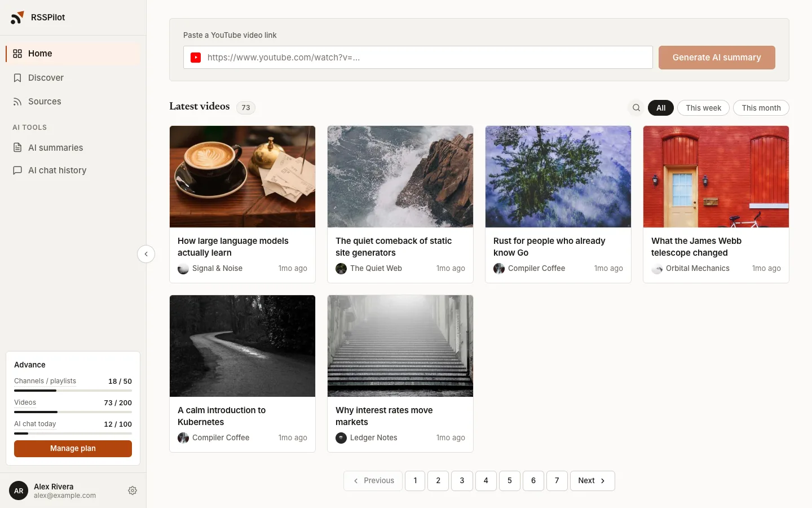Image resolution: width=812 pixels, height=508 pixels.
Task: Open 'How large language models actually learn' title
Action: [233, 247]
